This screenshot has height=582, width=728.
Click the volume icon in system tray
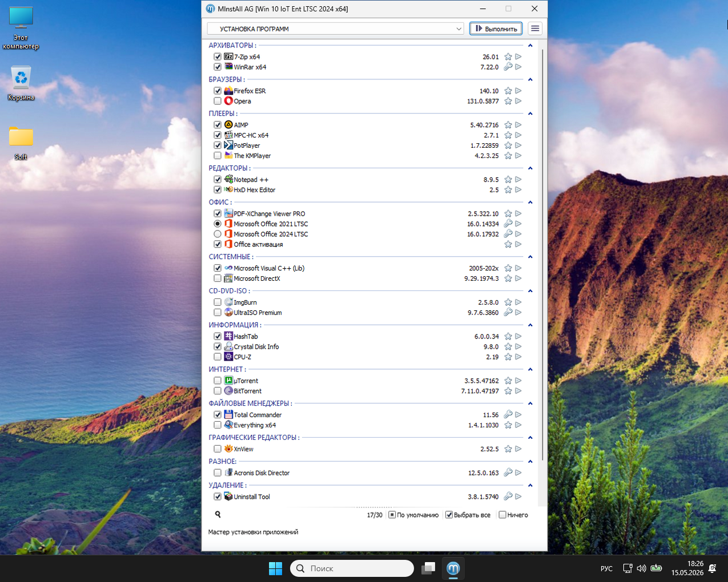[641, 568]
